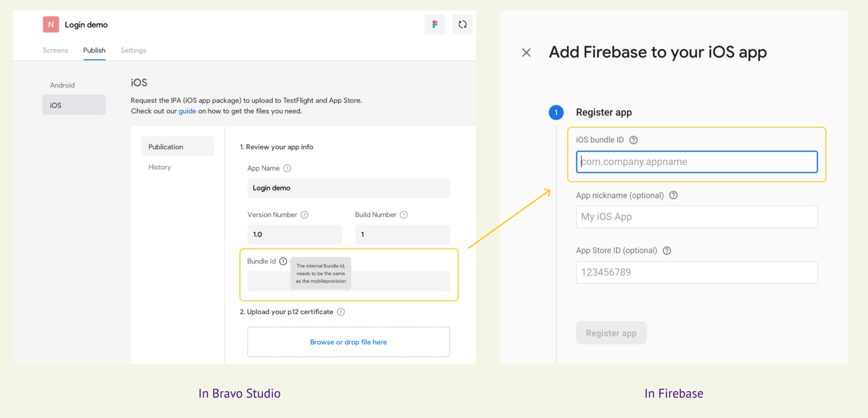Close the Add Firebase dialog
868x418 pixels.
point(526,52)
